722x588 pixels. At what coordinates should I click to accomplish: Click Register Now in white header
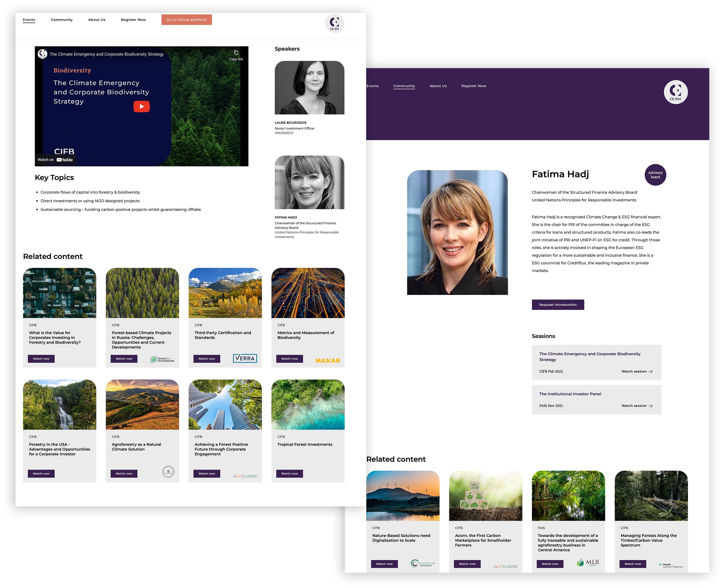coord(133,20)
